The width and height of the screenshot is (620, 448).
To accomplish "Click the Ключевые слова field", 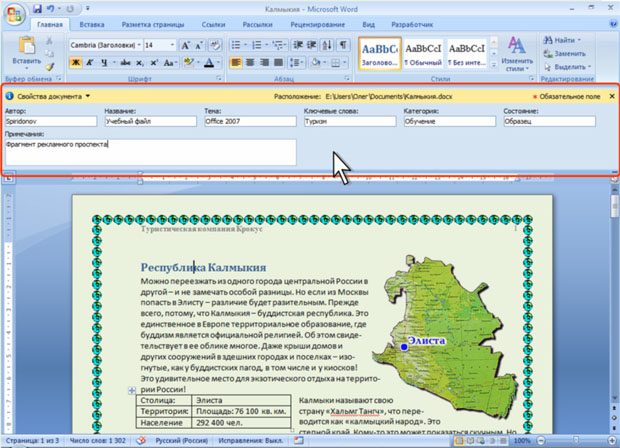I will point(350,121).
